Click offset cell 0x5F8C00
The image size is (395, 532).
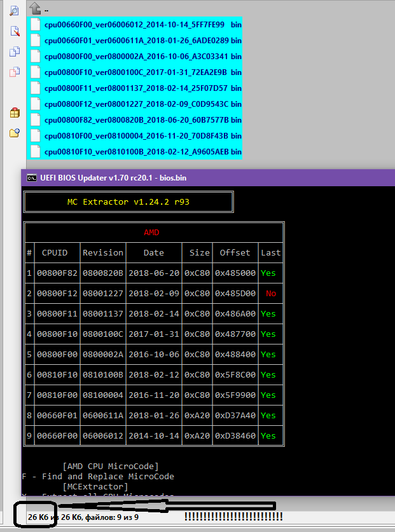[x=235, y=375]
